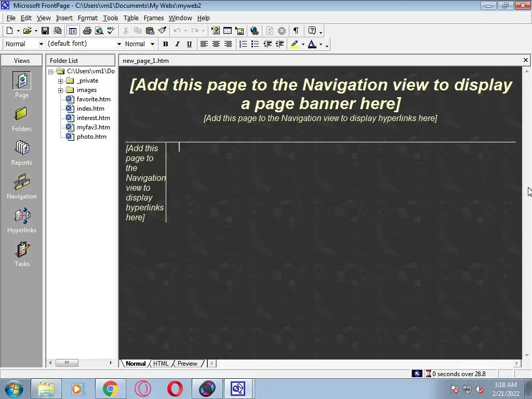Viewport: 532px width, 399px height.
Task: Print the page with the printer icon
Action: (x=87, y=31)
